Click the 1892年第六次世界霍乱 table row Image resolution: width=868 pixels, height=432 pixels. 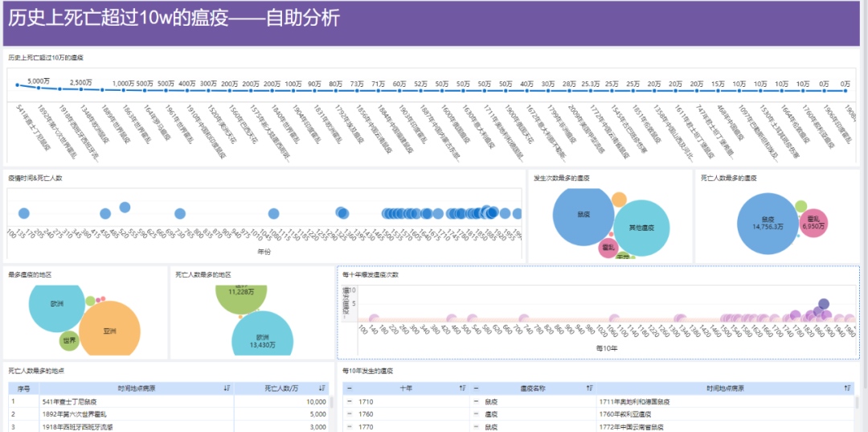pyautogui.click(x=169, y=414)
